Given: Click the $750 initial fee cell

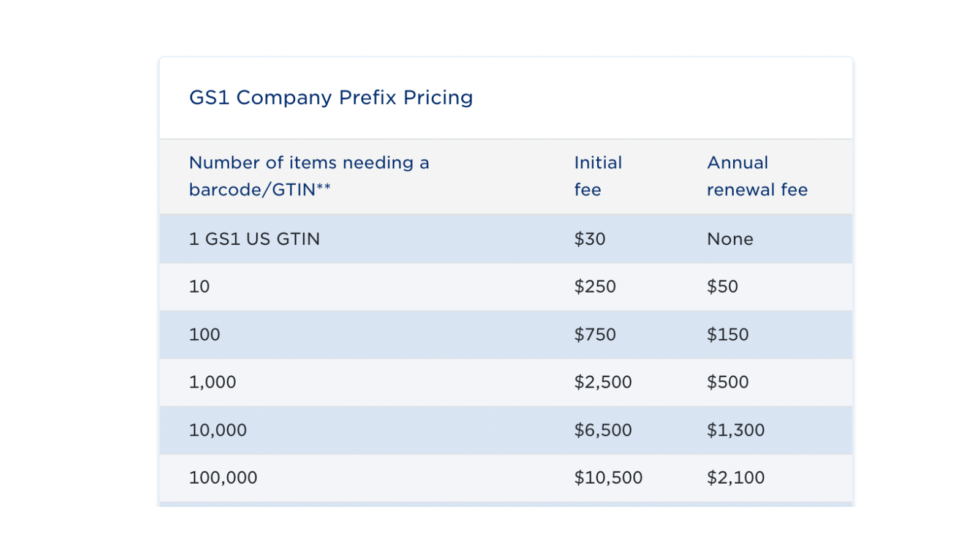Looking at the screenshot, I should [595, 334].
